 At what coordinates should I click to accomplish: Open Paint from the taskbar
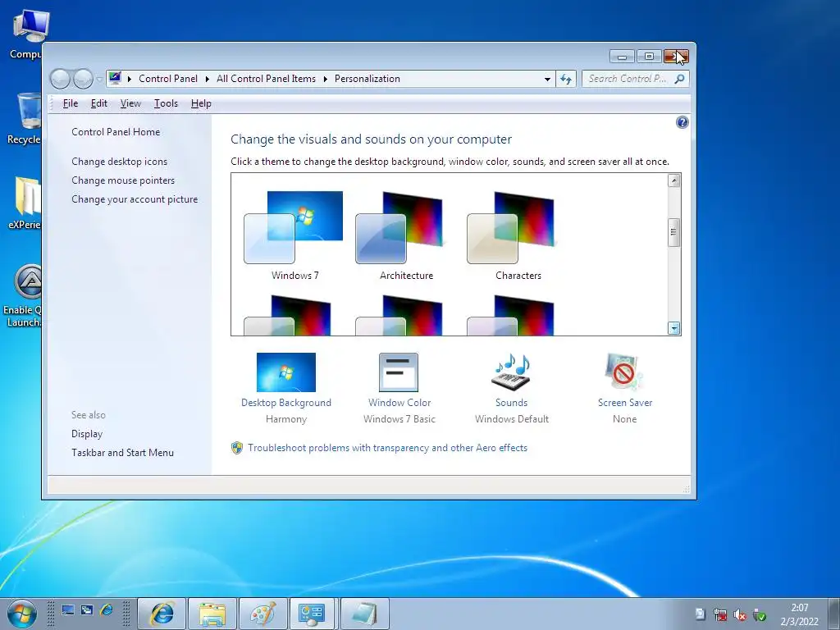pyautogui.click(x=262, y=614)
